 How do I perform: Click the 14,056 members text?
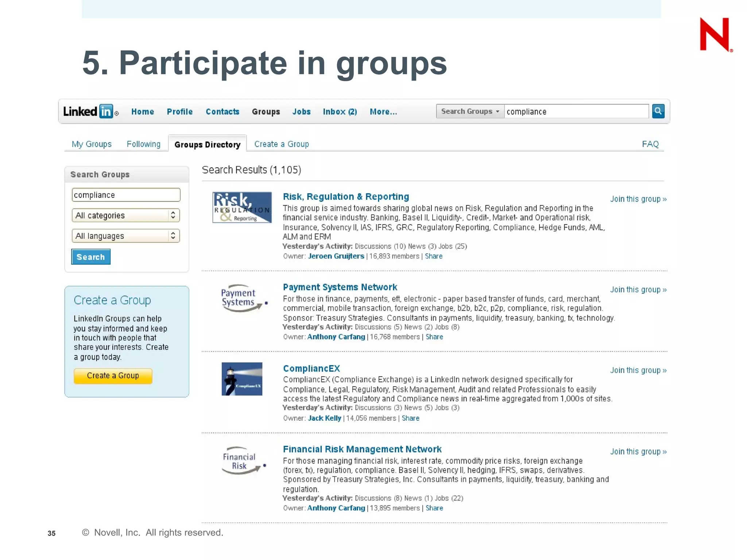point(371,418)
